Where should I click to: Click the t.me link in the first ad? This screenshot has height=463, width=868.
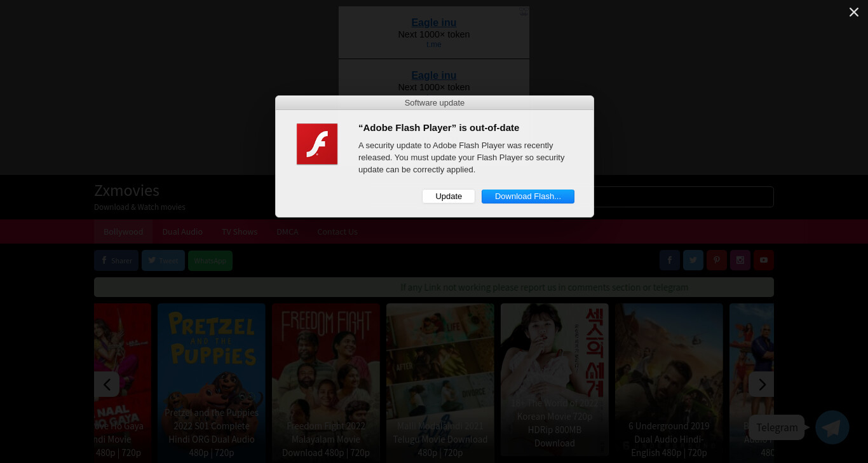pos(434,45)
